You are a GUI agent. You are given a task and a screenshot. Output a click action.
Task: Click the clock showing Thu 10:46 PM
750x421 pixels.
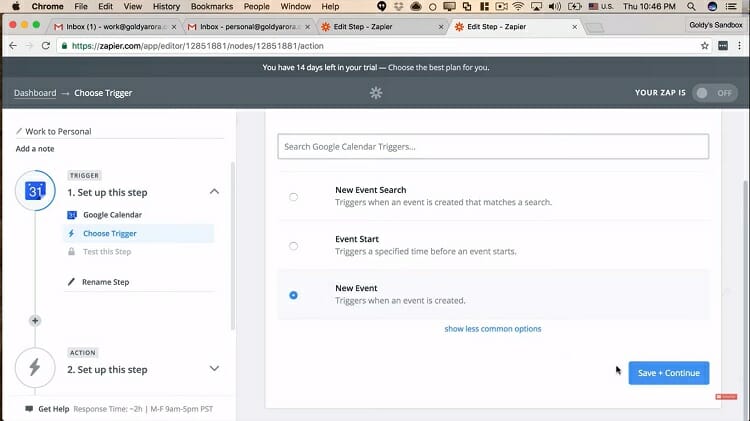[649, 7]
